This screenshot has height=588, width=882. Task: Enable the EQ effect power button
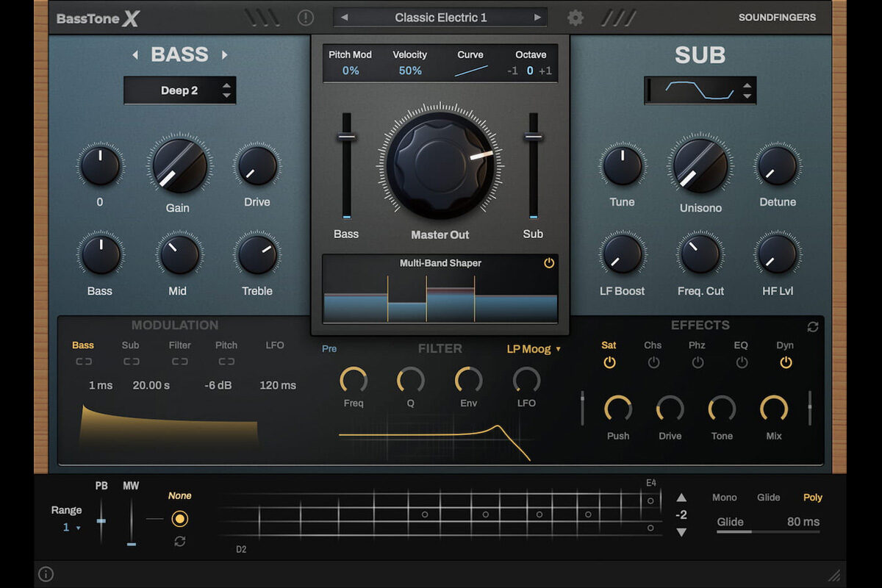tap(741, 362)
